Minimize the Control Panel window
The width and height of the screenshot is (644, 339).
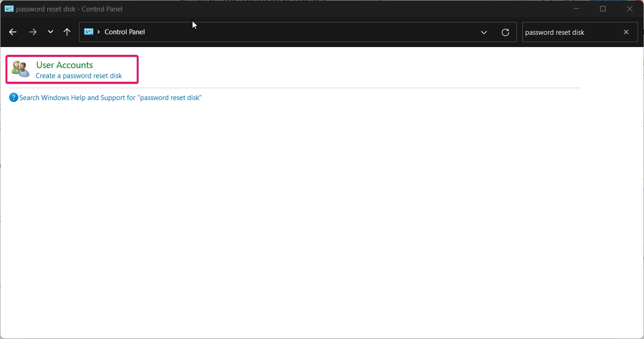pyautogui.click(x=576, y=9)
